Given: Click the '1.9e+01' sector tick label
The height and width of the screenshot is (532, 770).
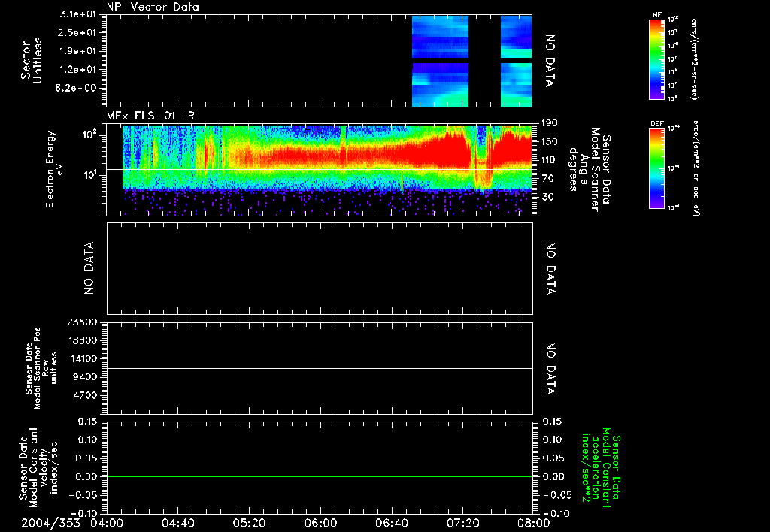Looking at the screenshot, I should [x=78, y=51].
